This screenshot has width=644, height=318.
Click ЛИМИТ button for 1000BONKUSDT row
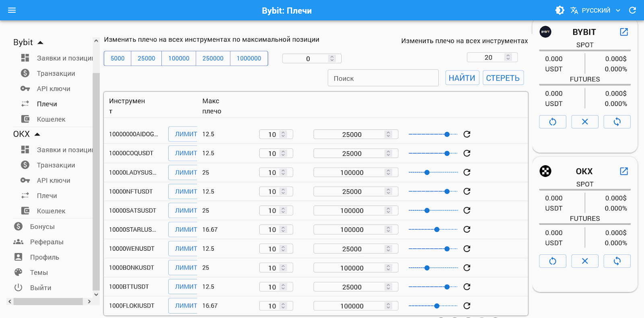click(x=183, y=268)
